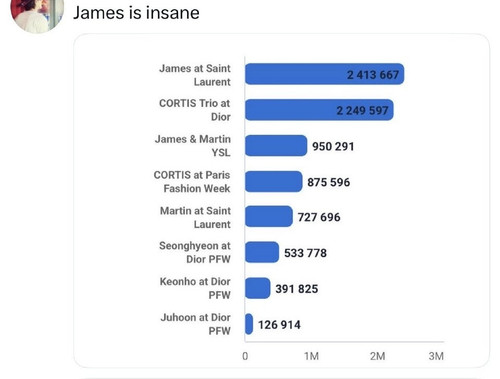The image size is (500, 379).
Task: Click the 'Keonho at Dior PFW' category label
Action: point(195,288)
